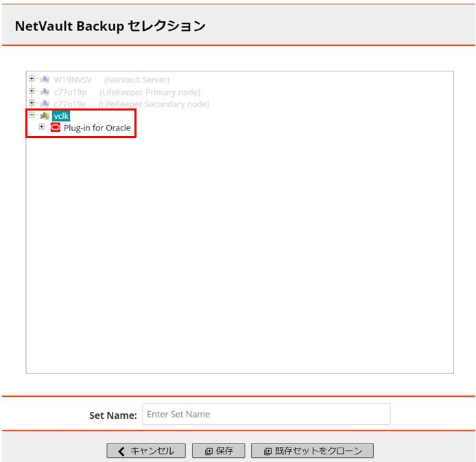The height and width of the screenshot is (462, 476).
Task: Click the キャンセル cancel button
Action: [146, 451]
